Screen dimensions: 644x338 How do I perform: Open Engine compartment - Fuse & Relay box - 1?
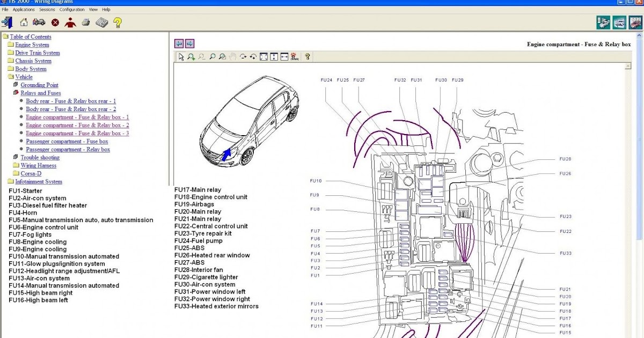(77, 117)
